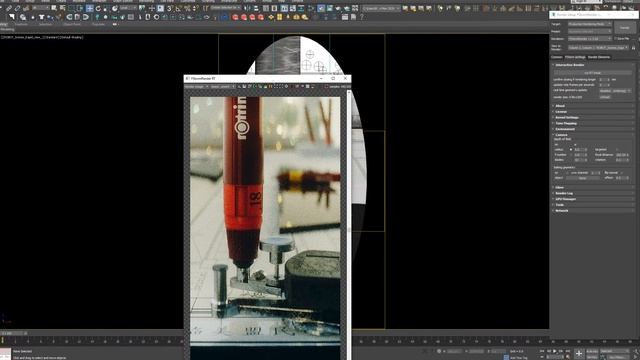The height and width of the screenshot is (360, 640).
Task: Open the Populate ribbon tab
Action: coord(98,24)
